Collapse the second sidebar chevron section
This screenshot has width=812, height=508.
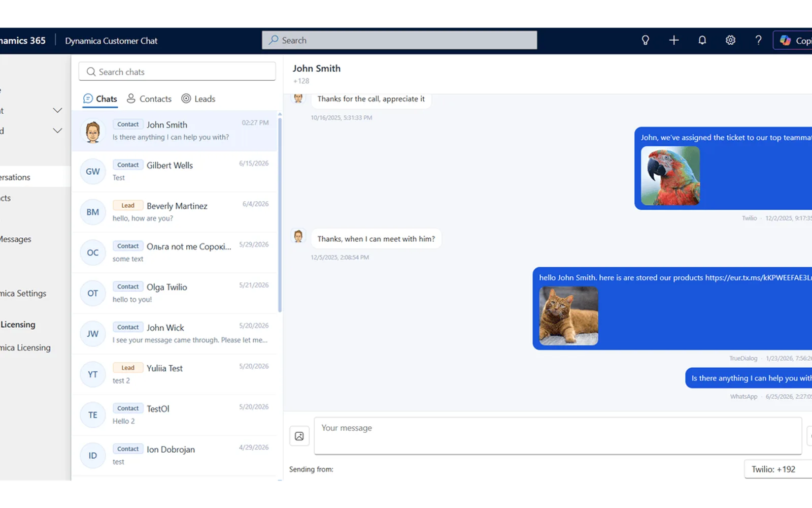(x=58, y=131)
